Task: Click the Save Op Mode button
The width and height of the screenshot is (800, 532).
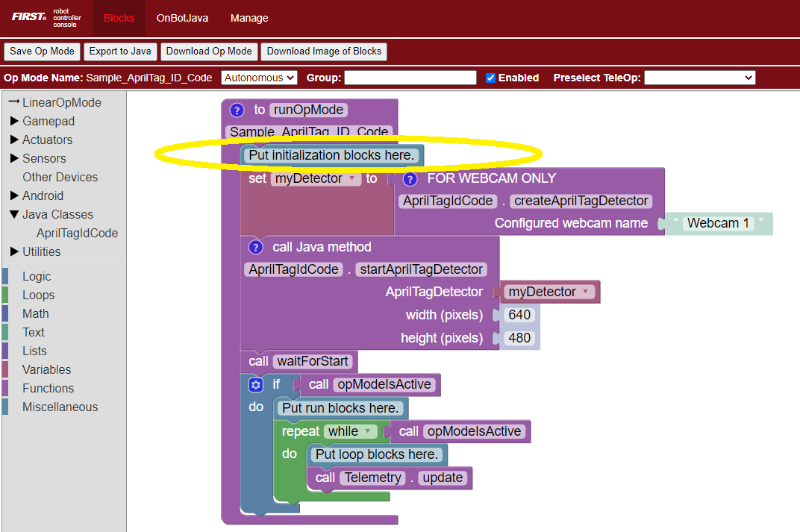Action: [x=42, y=51]
